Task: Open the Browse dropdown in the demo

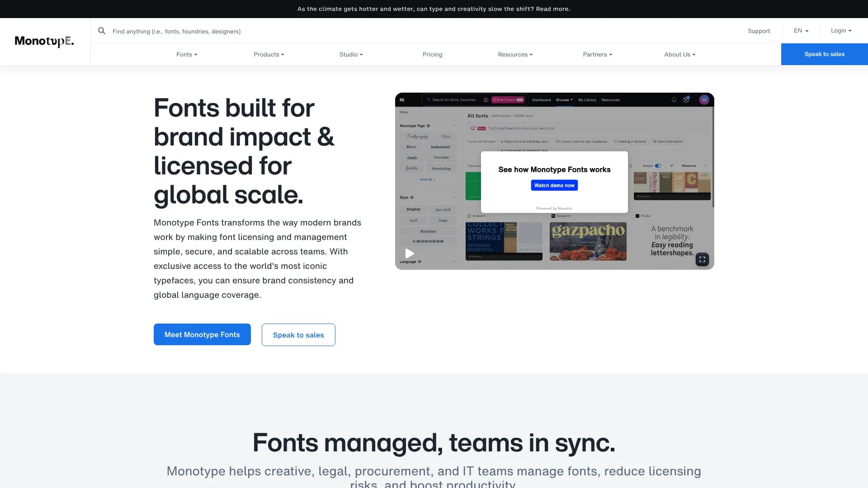Action: [x=564, y=100]
